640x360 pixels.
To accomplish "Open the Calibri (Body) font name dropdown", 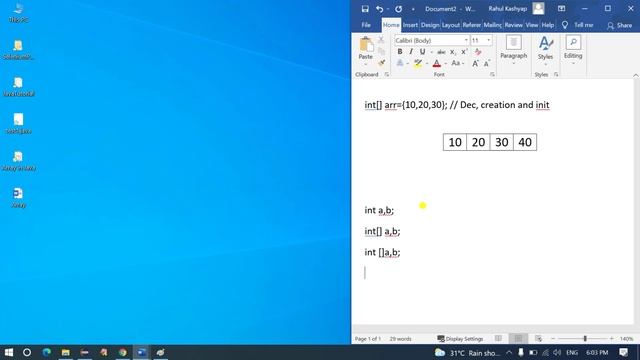I will [466, 40].
